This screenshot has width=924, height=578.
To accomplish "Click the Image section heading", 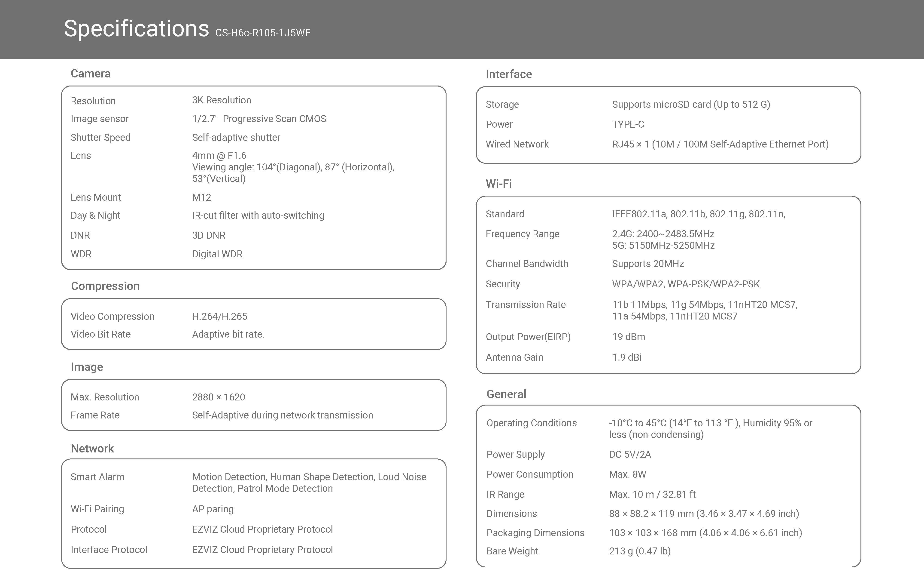I will coord(87,367).
